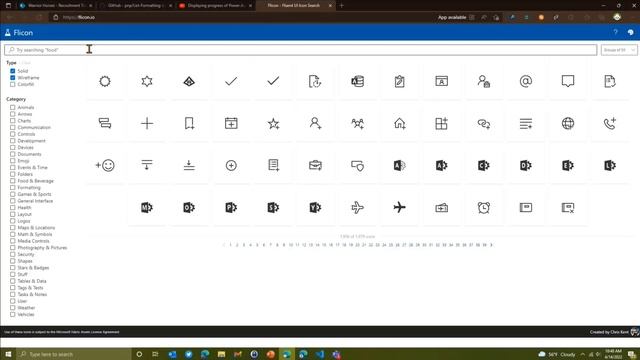This screenshot has width=640, height=360.
Task: Click the Flicon flask logo
Action: point(7,33)
